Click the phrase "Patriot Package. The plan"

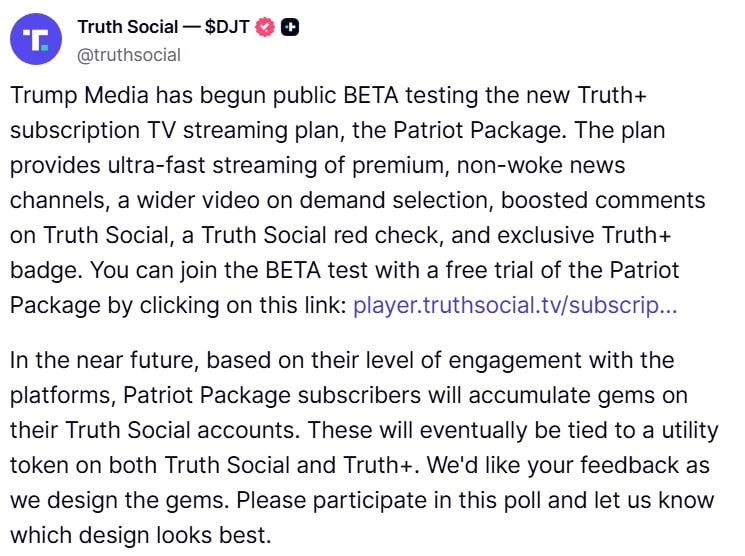coord(529,130)
